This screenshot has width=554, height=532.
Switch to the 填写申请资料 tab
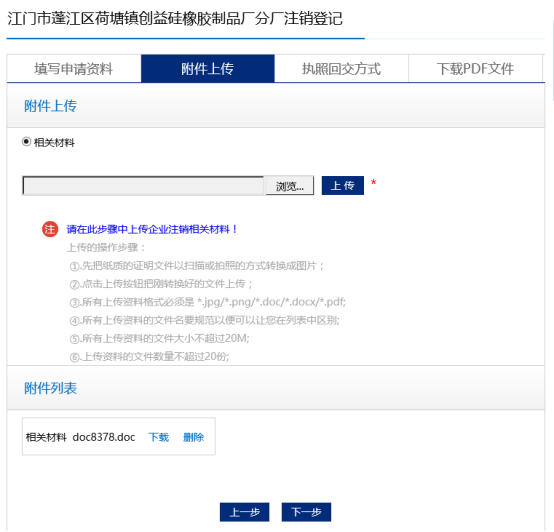pos(74,69)
